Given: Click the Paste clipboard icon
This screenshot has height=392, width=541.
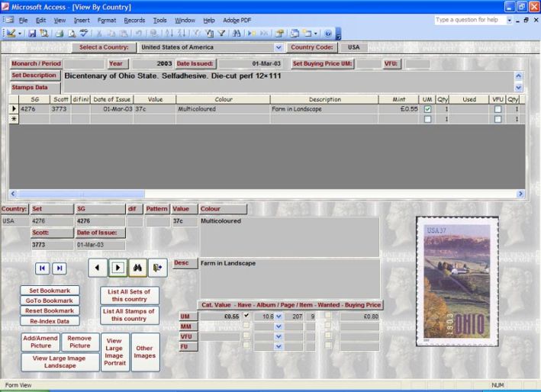Looking at the screenshot, I should 124,34.
